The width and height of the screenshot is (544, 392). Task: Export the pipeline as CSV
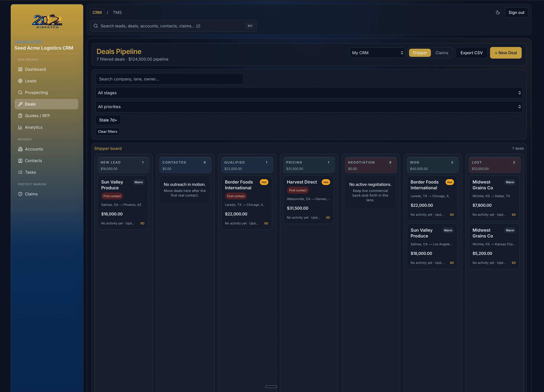tap(471, 52)
